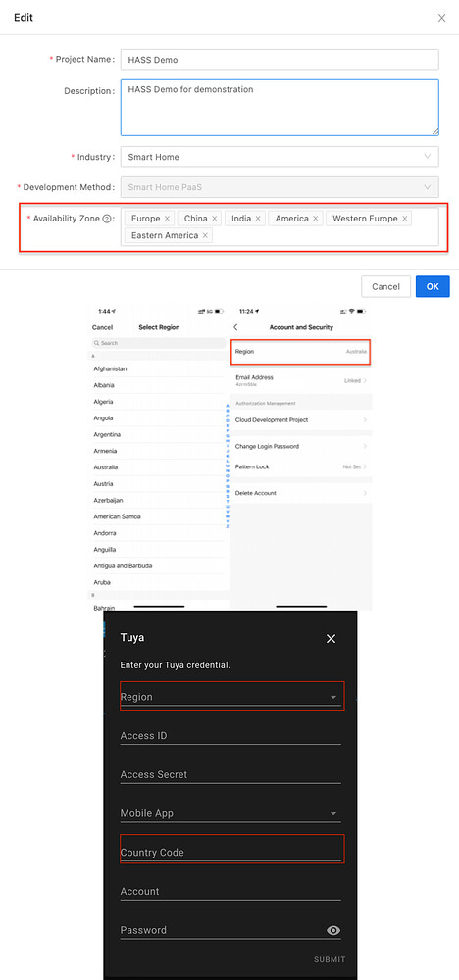The height and width of the screenshot is (980, 459).
Task: Click the Availability Zone help icon
Action: click(x=107, y=219)
